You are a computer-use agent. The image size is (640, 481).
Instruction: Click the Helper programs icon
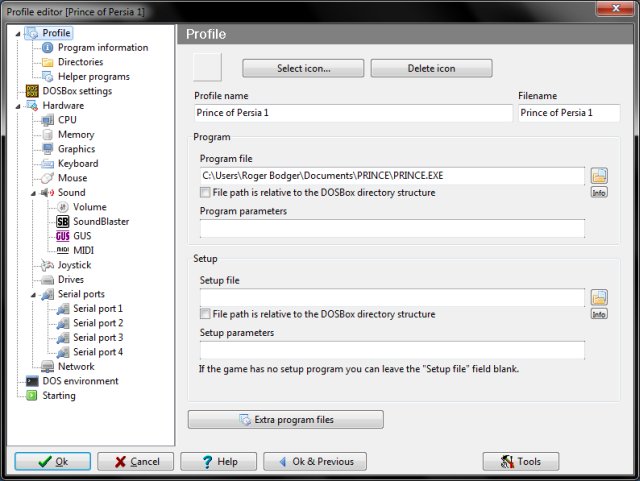[48, 77]
